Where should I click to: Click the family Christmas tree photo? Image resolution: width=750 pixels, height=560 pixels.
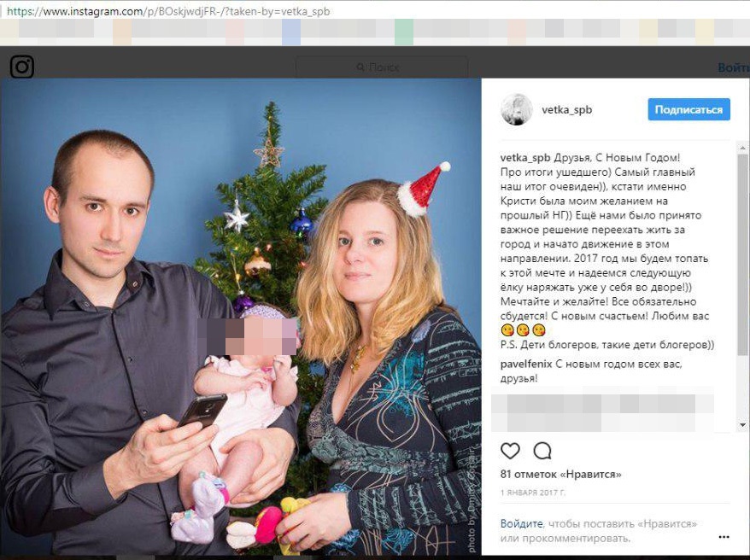[241, 317]
